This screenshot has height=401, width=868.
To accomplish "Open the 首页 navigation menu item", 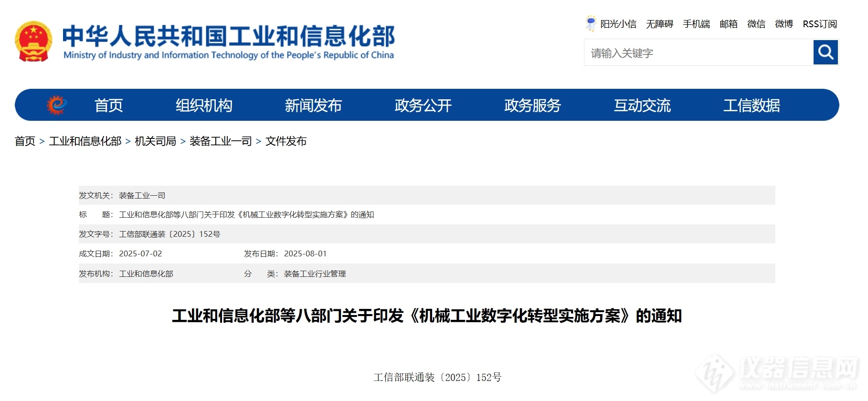I will click(x=108, y=105).
